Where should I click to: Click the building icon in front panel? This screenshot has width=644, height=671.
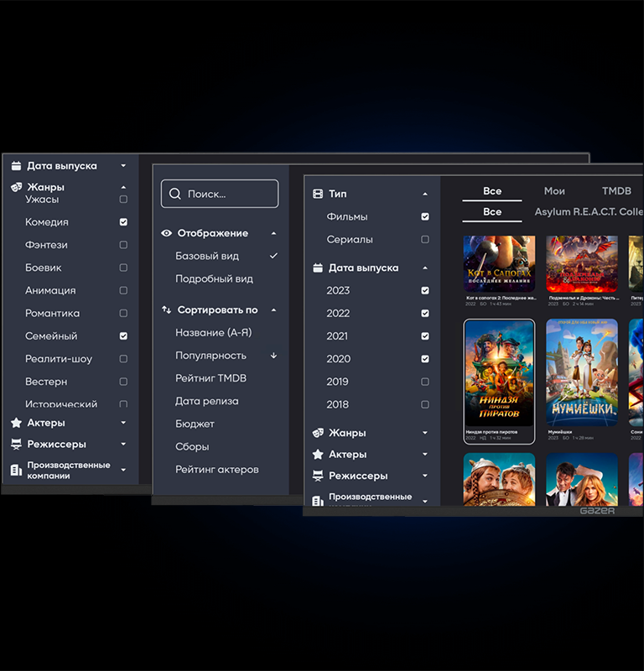[318, 501]
